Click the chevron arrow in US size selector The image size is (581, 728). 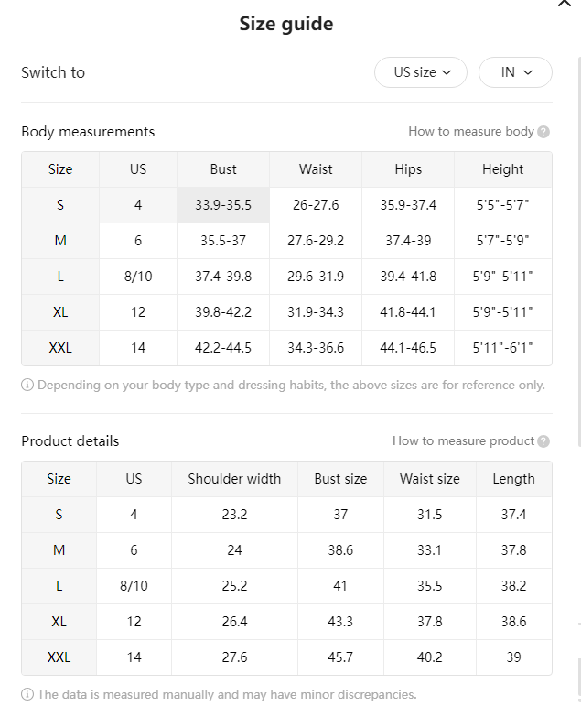447,72
